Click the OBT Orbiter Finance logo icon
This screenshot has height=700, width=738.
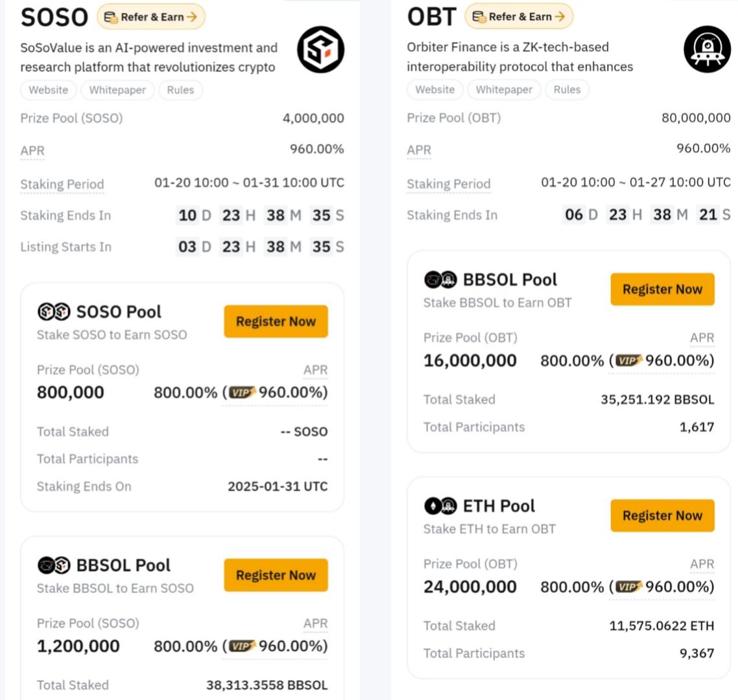tap(707, 49)
